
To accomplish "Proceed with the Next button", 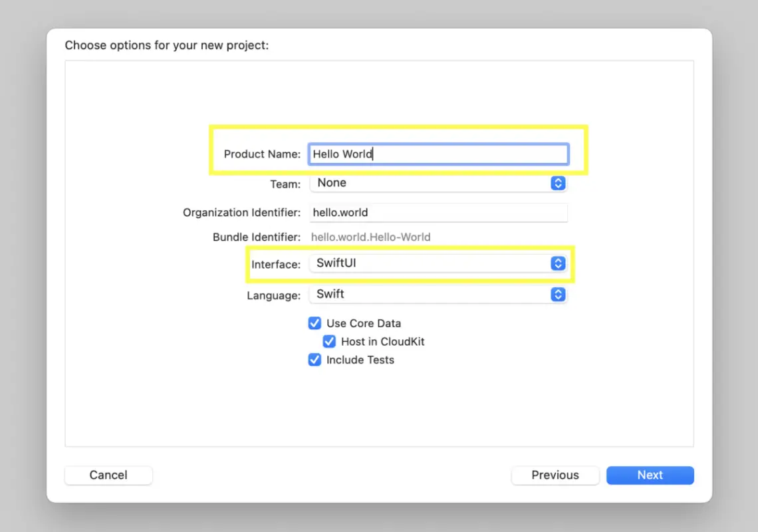I will pyautogui.click(x=650, y=475).
